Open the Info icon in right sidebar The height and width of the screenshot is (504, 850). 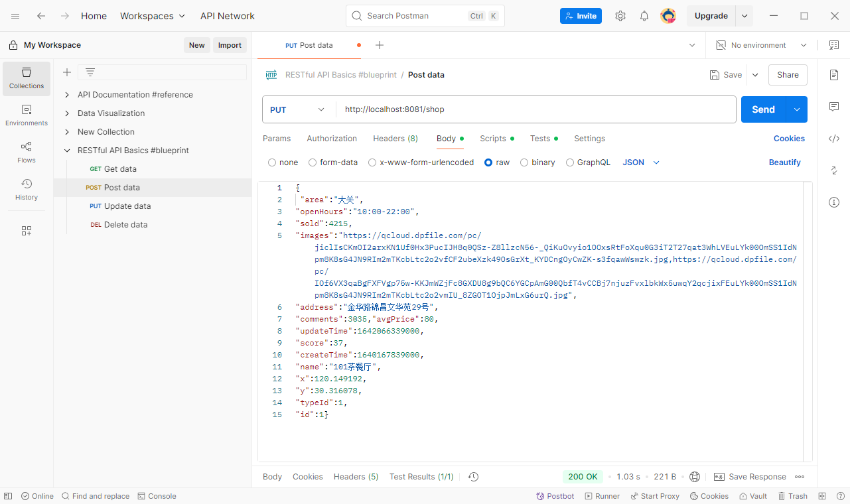click(x=834, y=202)
